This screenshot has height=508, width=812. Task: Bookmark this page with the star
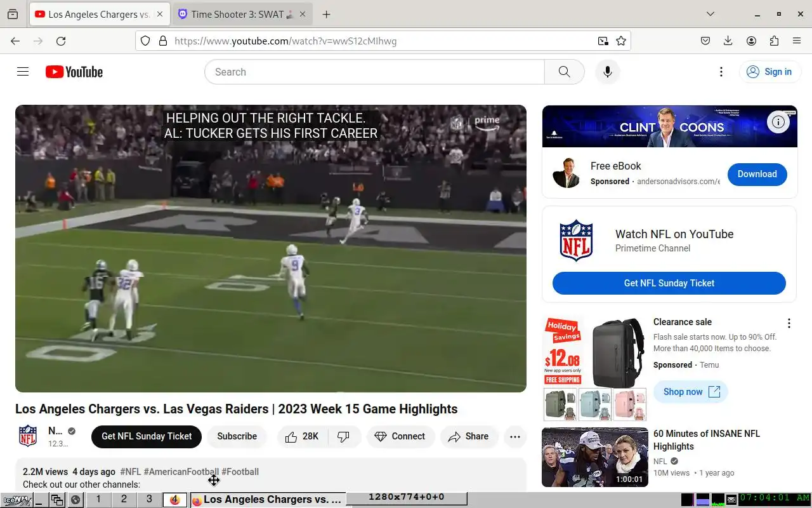coord(621,41)
